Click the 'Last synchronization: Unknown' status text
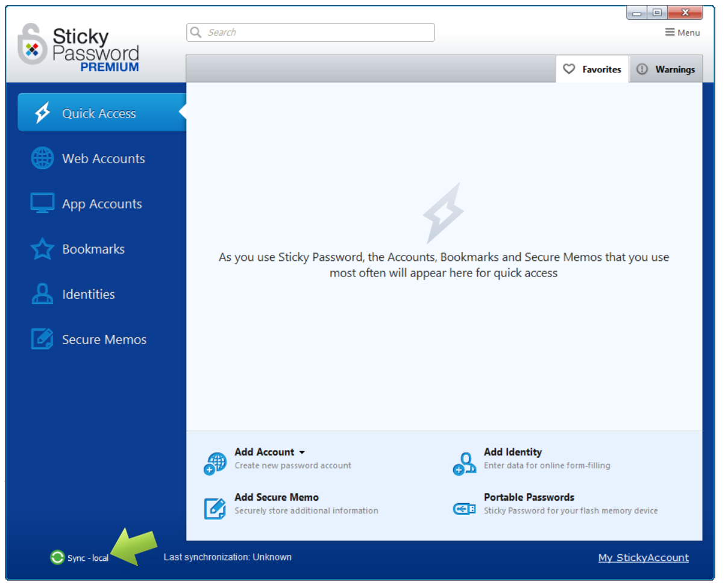Screen dimensions: 728x585 coord(228,557)
